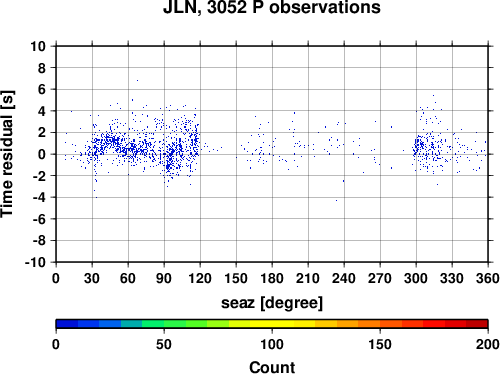Click the outlier data point near 6.8 seconds
The height and width of the screenshot is (374, 500).
pyautogui.click(x=137, y=80)
